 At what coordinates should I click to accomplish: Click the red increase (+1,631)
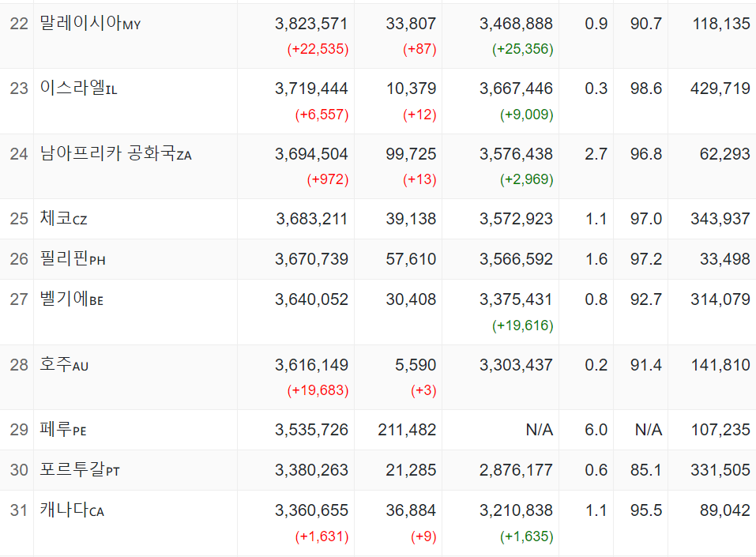322,536
